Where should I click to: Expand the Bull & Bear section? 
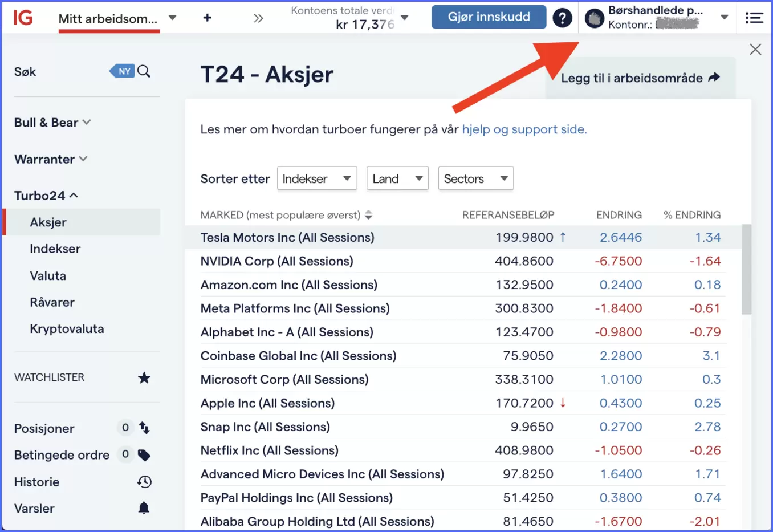tap(52, 122)
